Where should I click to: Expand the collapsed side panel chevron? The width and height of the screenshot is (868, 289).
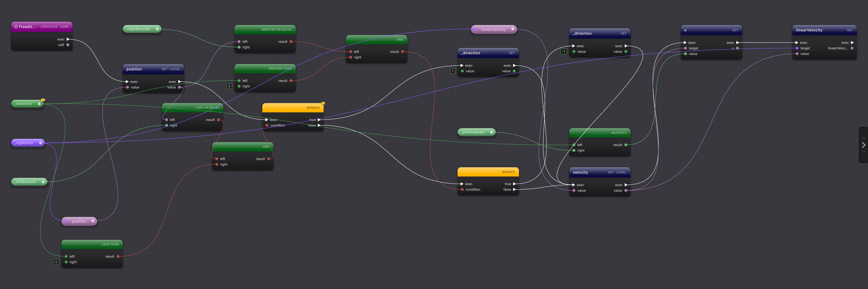coord(863,145)
